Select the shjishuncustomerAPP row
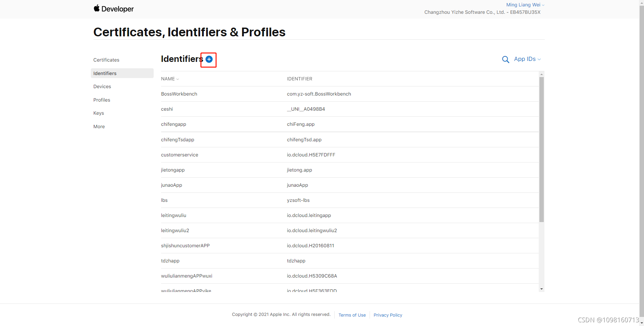 click(x=350, y=246)
